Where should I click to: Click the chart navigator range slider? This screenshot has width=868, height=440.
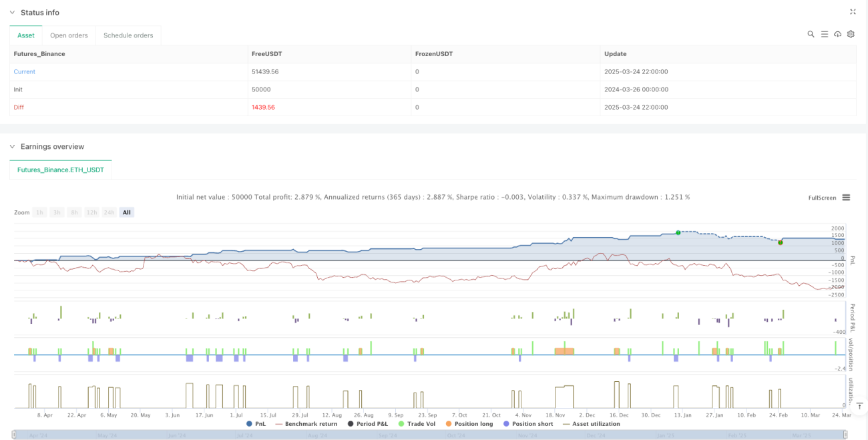[x=431, y=435]
